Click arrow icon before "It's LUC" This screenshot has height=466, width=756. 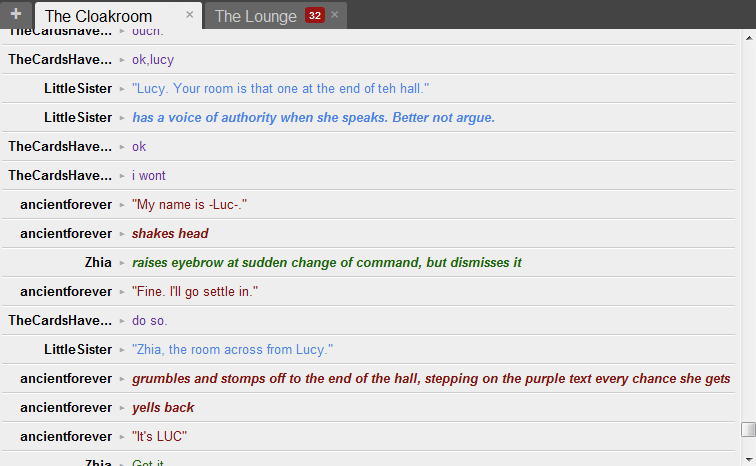coord(122,437)
